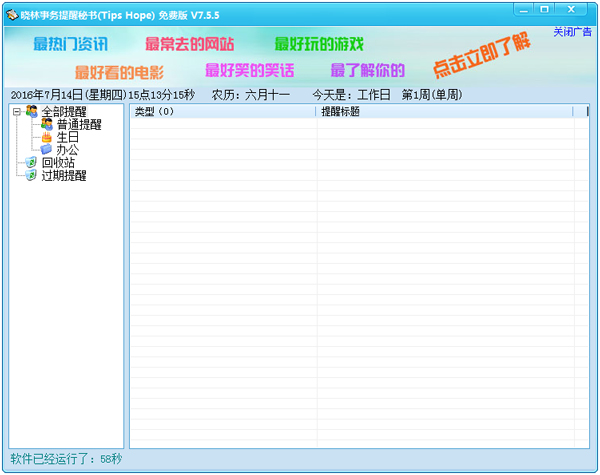Click the 过期提醒 expired reminder icon
The height and width of the screenshot is (475, 600).
click(x=32, y=175)
